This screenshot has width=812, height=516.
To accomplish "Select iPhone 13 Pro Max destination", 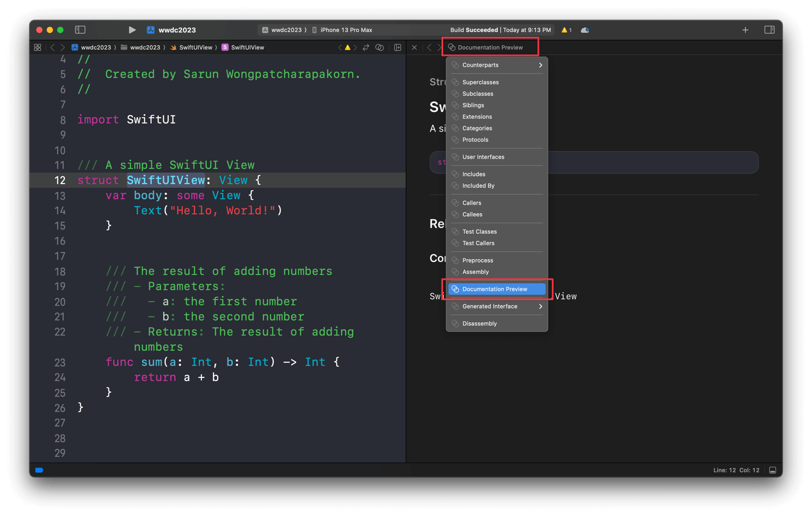I will pyautogui.click(x=342, y=30).
